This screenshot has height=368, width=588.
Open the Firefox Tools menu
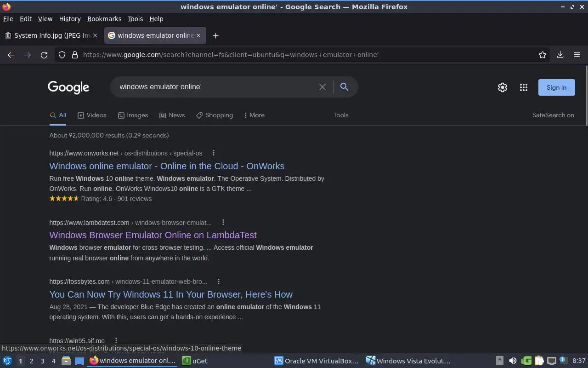[x=136, y=19]
